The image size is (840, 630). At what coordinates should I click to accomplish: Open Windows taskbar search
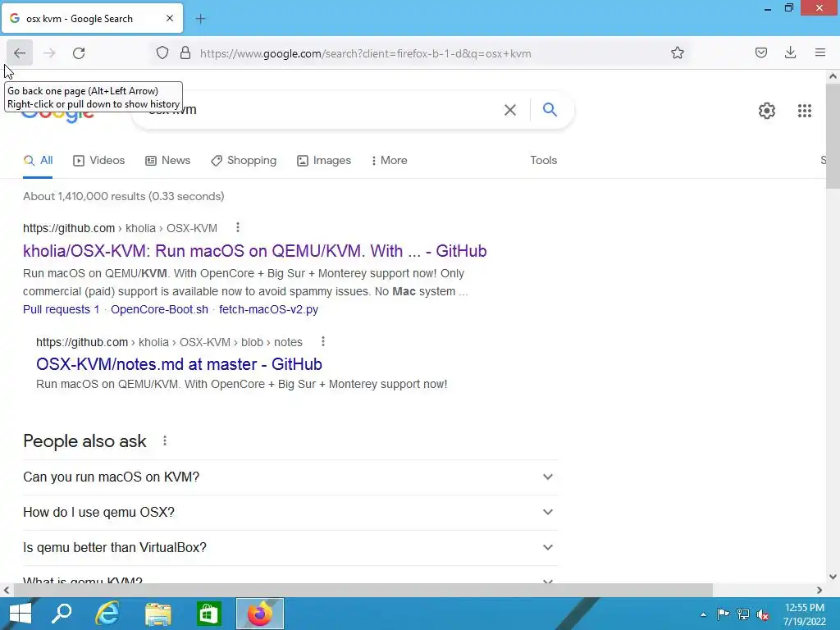62,614
